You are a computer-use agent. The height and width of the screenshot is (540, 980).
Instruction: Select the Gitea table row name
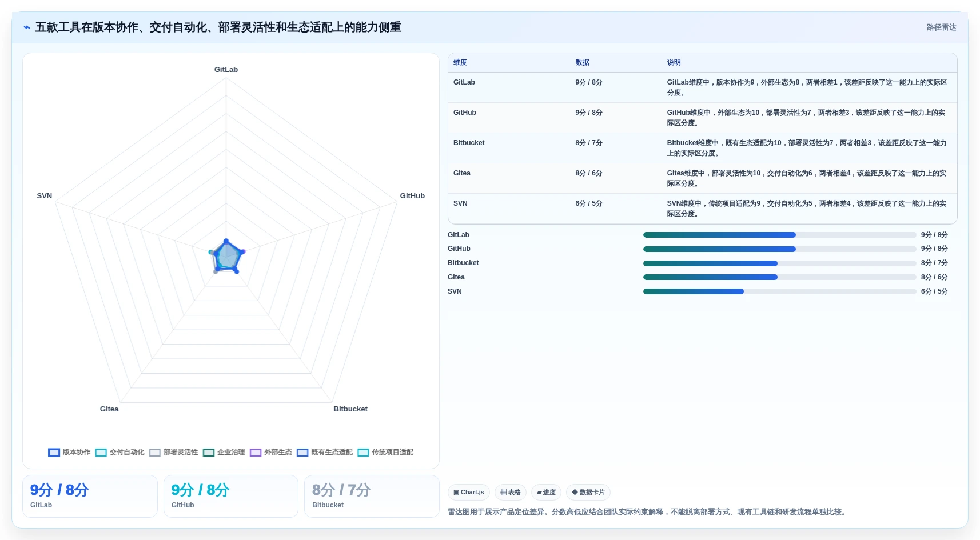click(462, 173)
